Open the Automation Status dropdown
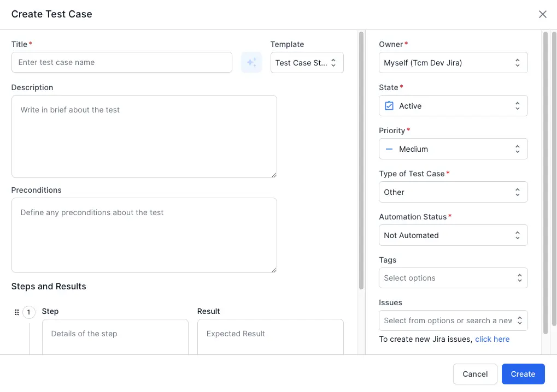Viewport: 557px width, 392px height. tap(453, 235)
